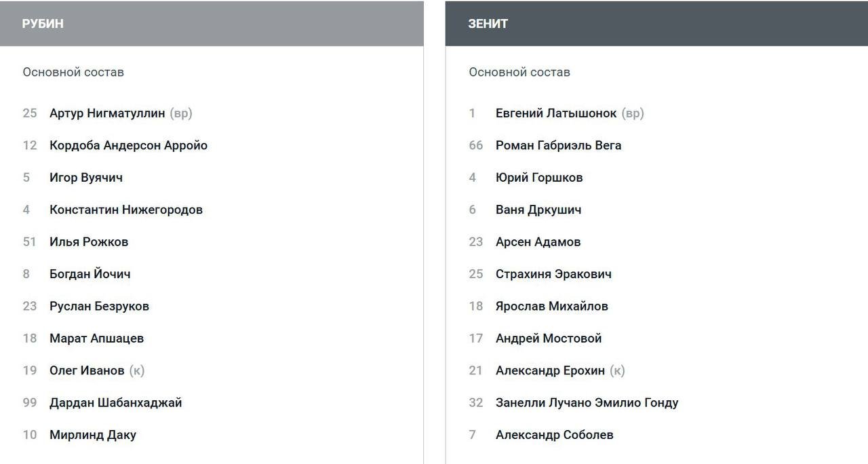Click Мирлинд Даку name
Viewport: 868px width, 464px height.
[x=93, y=435]
